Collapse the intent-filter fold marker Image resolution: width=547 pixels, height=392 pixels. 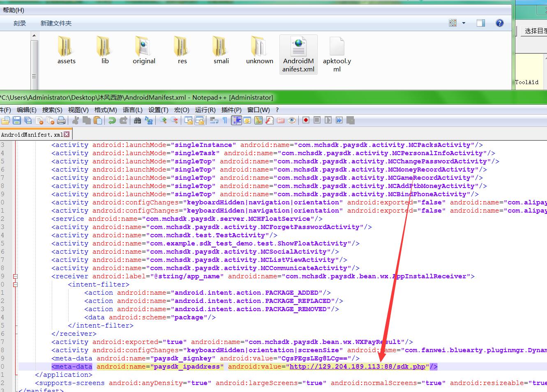(x=15, y=284)
